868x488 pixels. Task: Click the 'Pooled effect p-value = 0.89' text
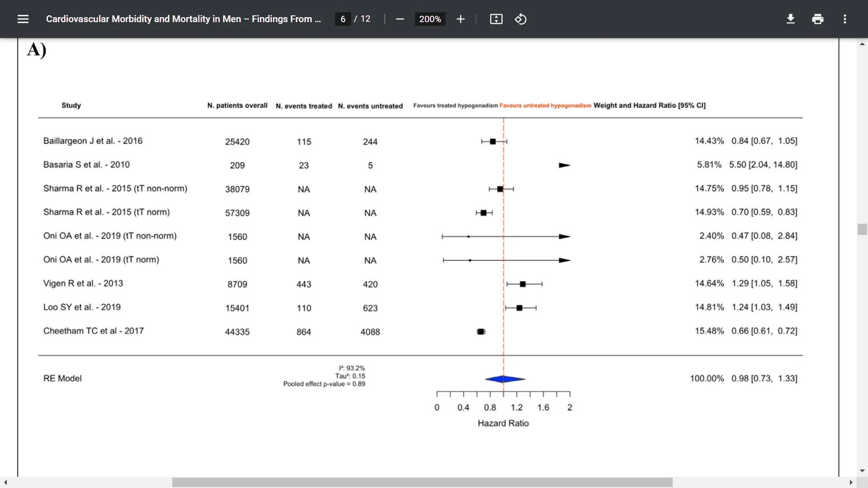coord(324,384)
